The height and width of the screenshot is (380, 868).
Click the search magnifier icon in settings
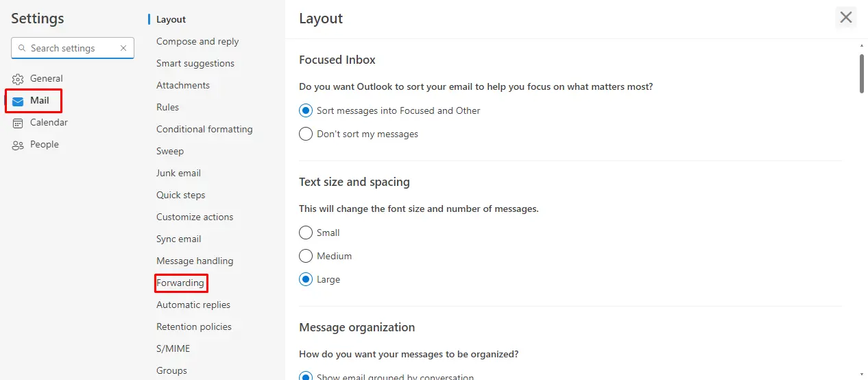[22, 49]
